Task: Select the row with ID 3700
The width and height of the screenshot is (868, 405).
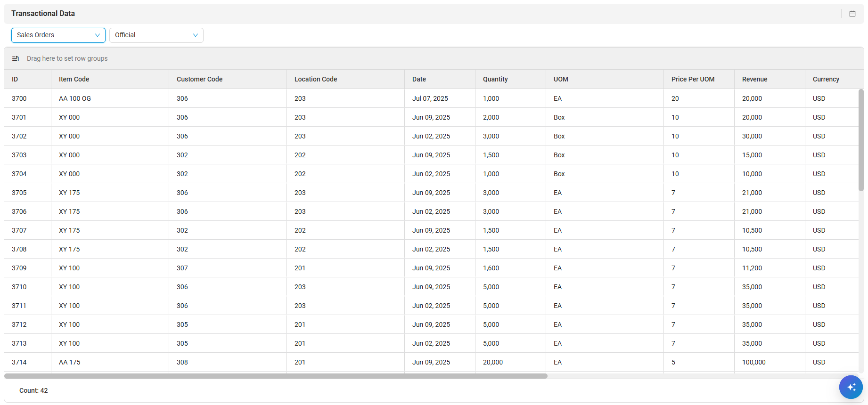Action: [x=431, y=98]
